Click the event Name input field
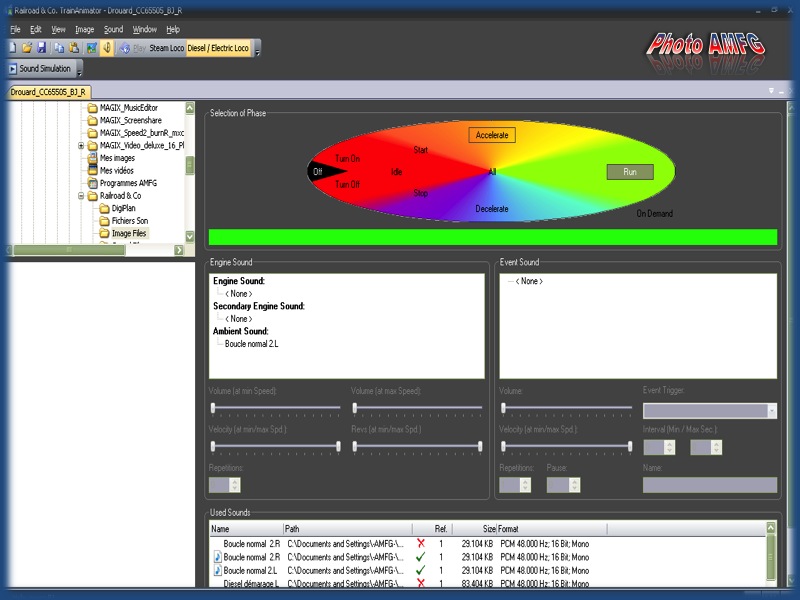 click(710, 485)
